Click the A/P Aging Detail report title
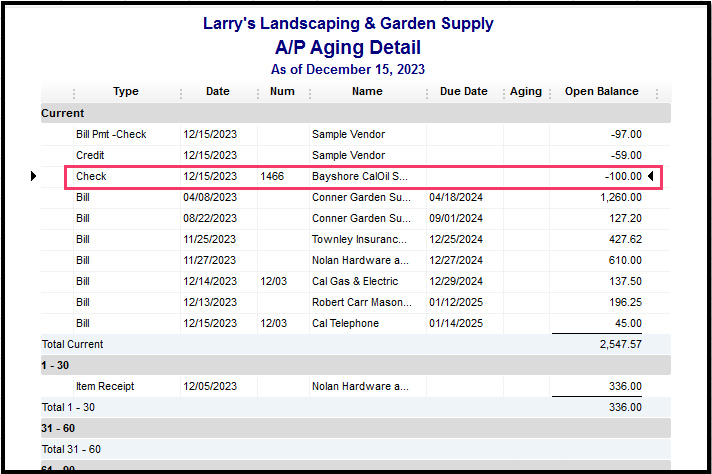Image resolution: width=712 pixels, height=474 pixels. (x=348, y=48)
